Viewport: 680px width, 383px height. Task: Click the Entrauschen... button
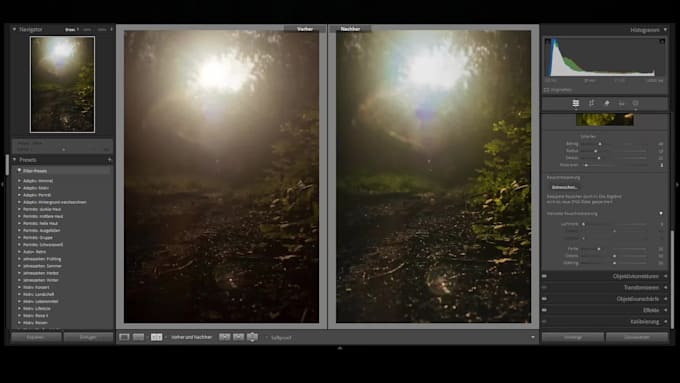pyautogui.click(x=564, y=187)
